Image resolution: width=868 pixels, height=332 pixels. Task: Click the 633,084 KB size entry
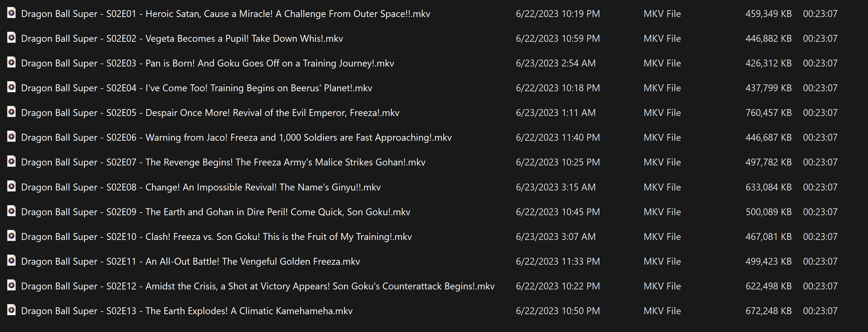[768, 187]
